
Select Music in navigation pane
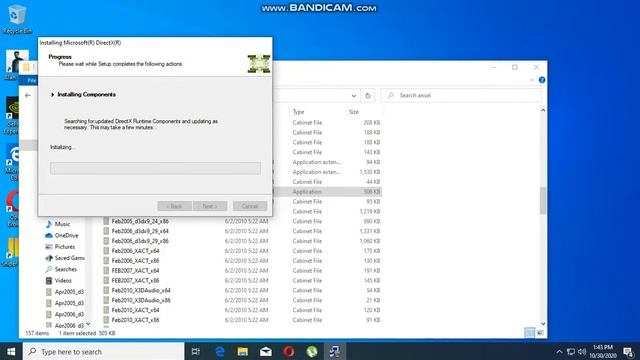coord(62,224)
